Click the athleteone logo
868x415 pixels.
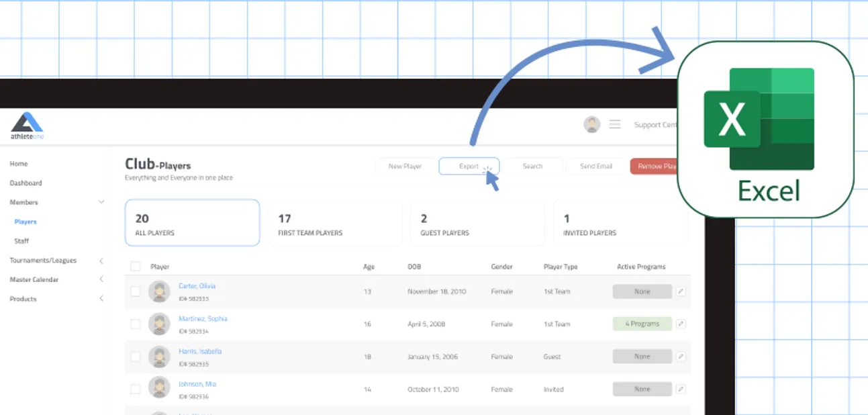pos(27,126)
